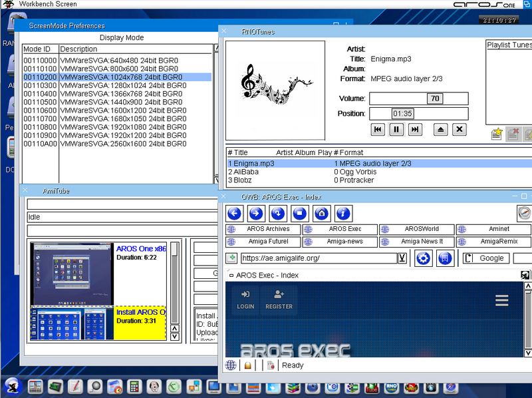Open the calculator icon in the dock

[x=134, y=387]
